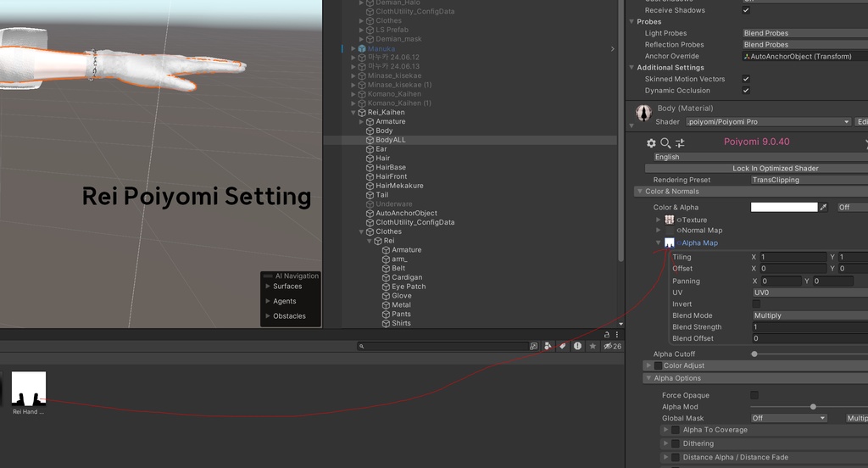Click the Tail object cube icon
The image size is (868, 468).
(x=370, y=195)
